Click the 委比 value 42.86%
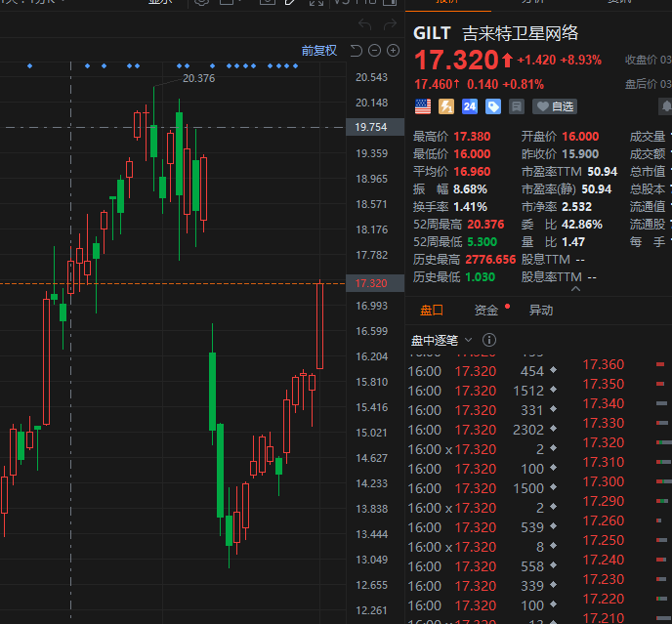 pyautogui.click(x=582, y=225)
